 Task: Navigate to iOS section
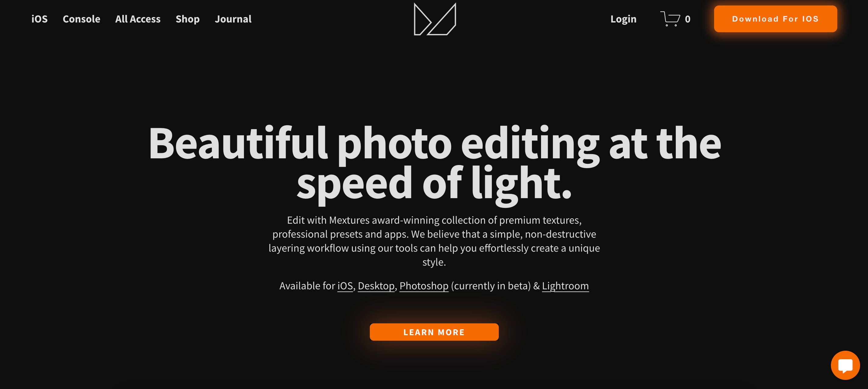point(39,18)
